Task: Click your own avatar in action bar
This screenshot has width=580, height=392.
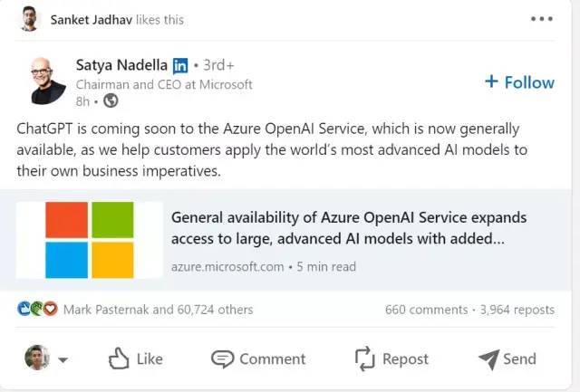Action: point(37,358)
